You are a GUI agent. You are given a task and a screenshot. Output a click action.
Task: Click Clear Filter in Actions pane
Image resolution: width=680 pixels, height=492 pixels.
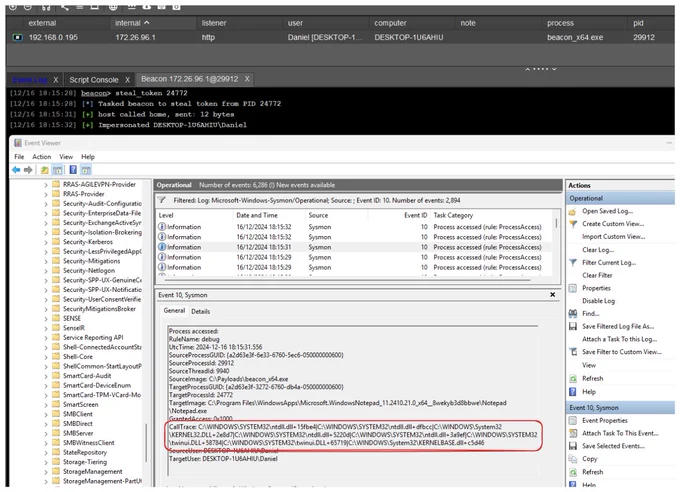coord(597,276)
